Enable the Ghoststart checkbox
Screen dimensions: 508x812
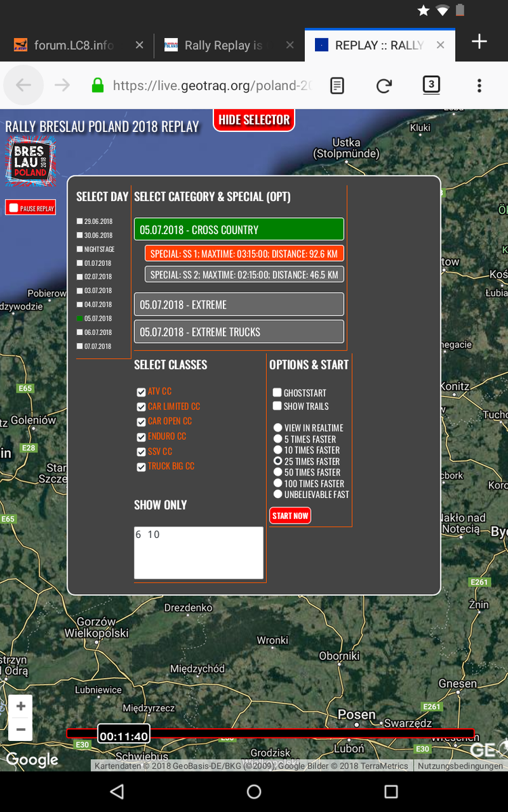[x=277, y=392]
